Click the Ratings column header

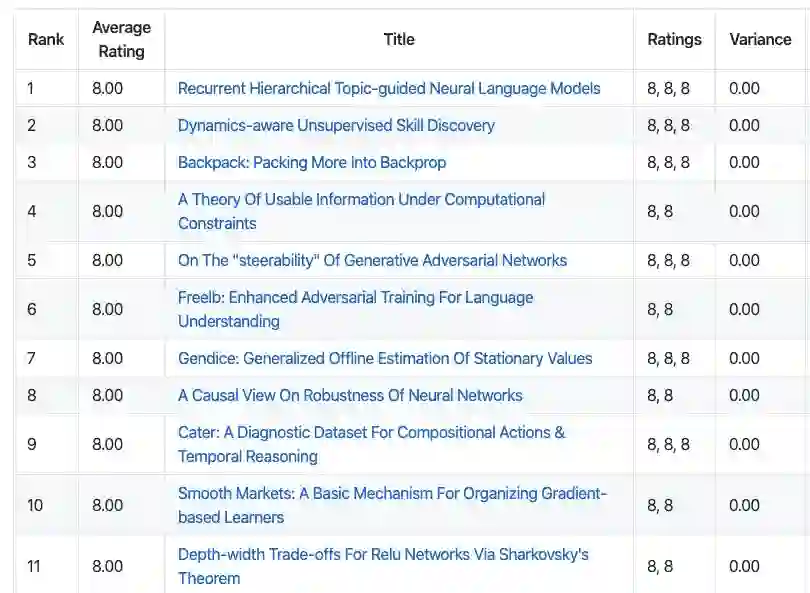coord(674,40)
